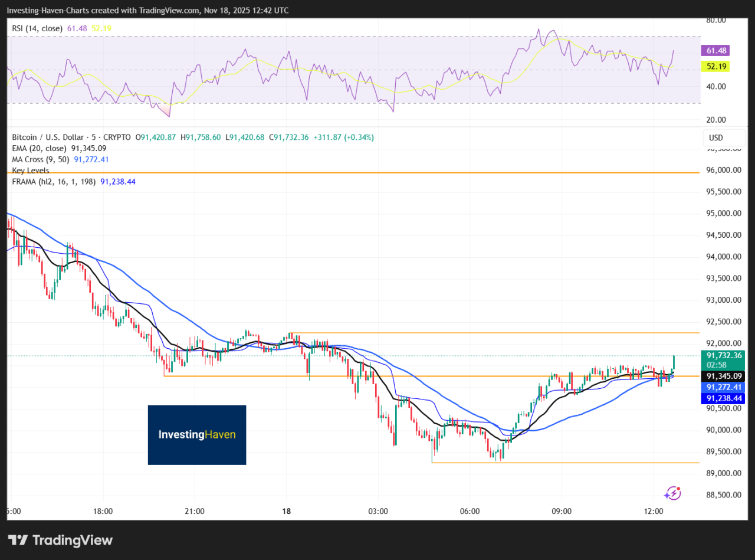Image resolution: width=755 pixels, height=560 pixels.
Task: Select the blue MA Cross badge 91,272.41
Action: [x=723, y=387]
